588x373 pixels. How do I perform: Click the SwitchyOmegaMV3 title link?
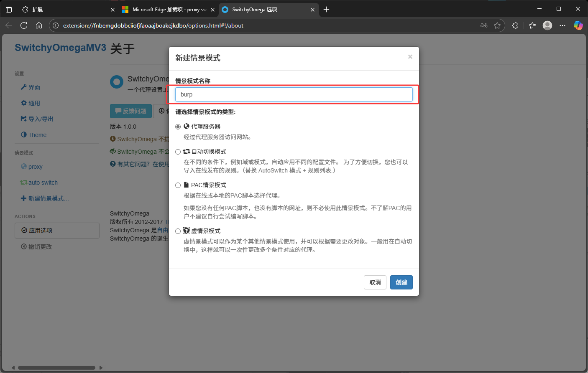pos(60,48)
